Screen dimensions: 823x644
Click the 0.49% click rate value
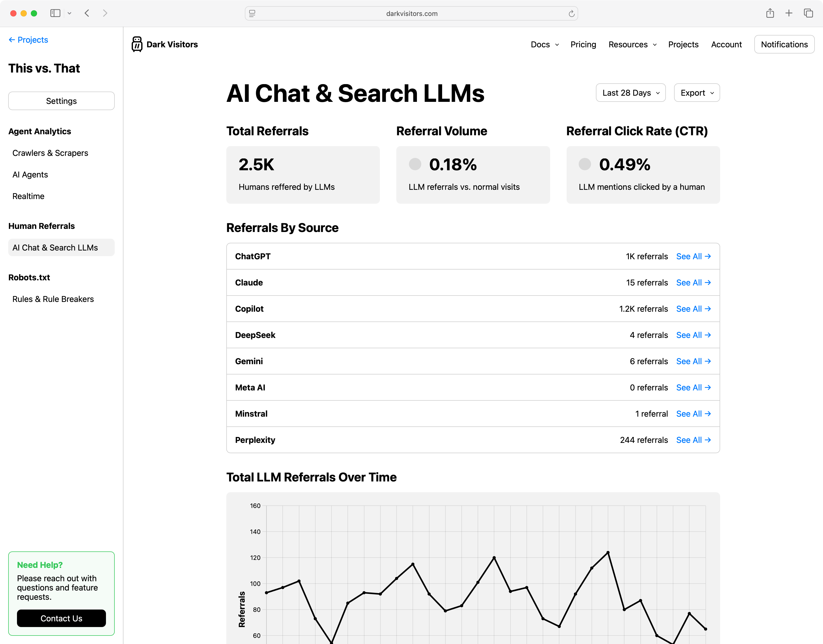click(x=625, y=164)
